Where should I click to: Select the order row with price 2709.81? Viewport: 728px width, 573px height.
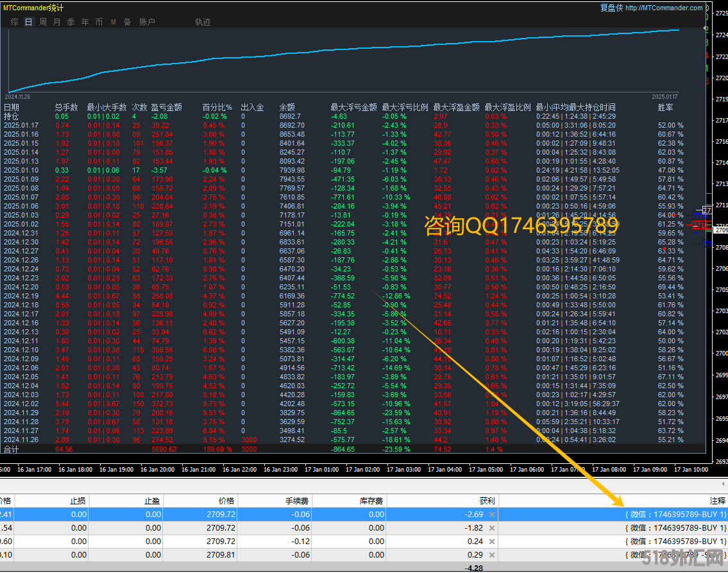[x=364, y=555]
